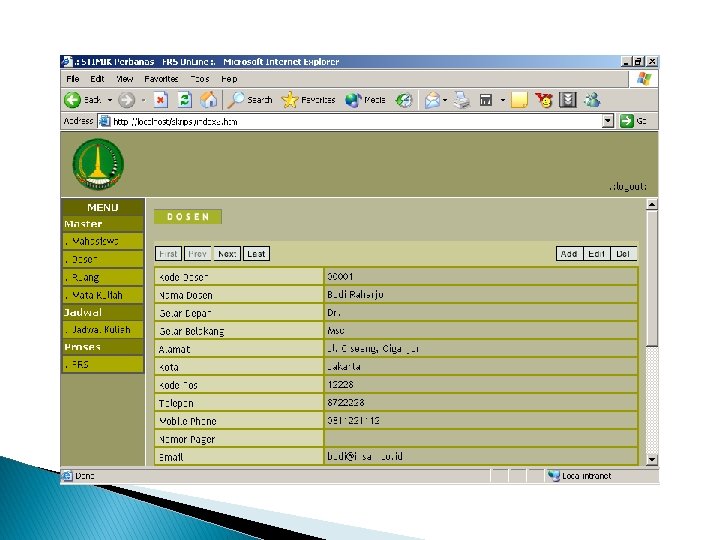Open Mahasiswa in the Master menu
Viewport: 720px width, 540px height.
pyautogui.click(x=103, y=241)
